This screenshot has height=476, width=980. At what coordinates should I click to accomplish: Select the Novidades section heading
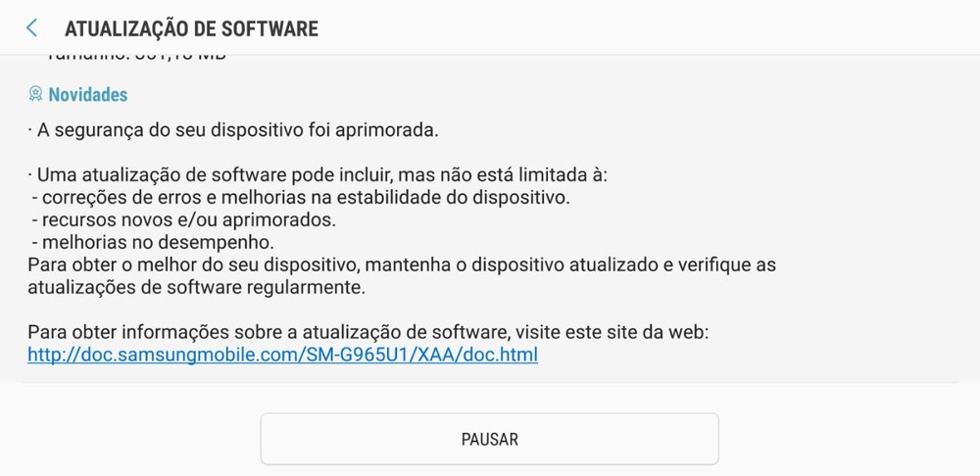88,94
